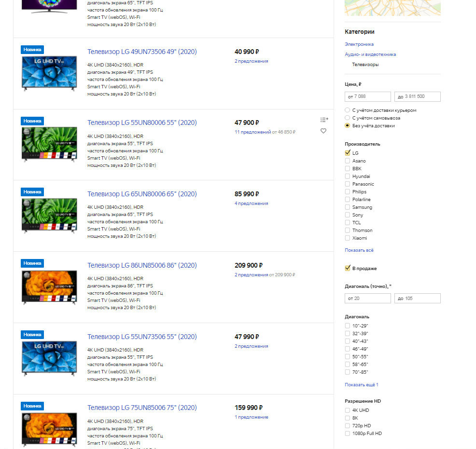Screen dimensions: 476x449
Task: Select the 50"-55" diagonal checkbox
Action: tap(348, 356)
